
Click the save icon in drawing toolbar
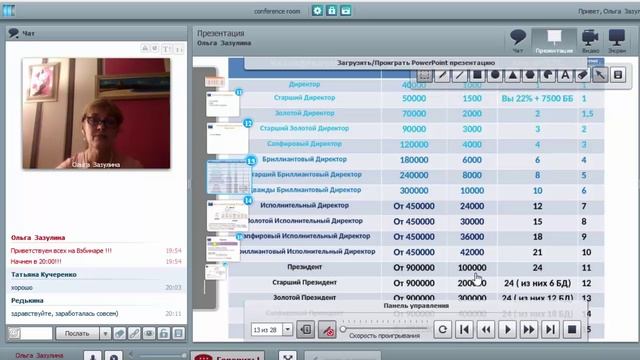618,75
